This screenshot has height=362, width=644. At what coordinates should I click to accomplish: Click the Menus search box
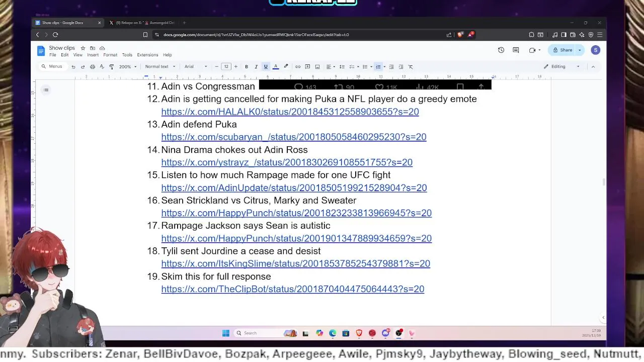coord(52,66)
